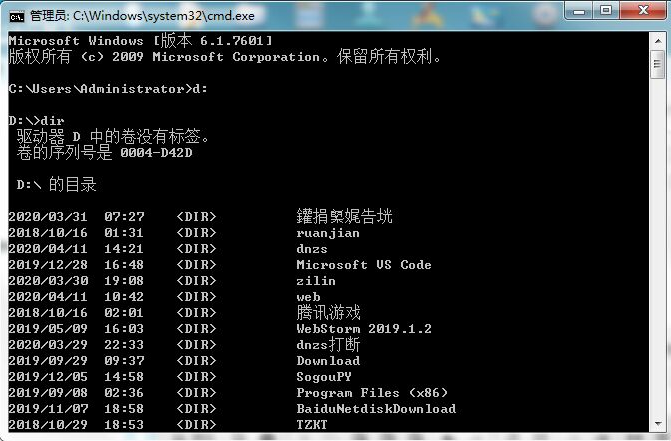Image resolution: width=671 pixels, height=441 pixels.
Task: Click the TZKT directory listing
Action: [312, 425]
